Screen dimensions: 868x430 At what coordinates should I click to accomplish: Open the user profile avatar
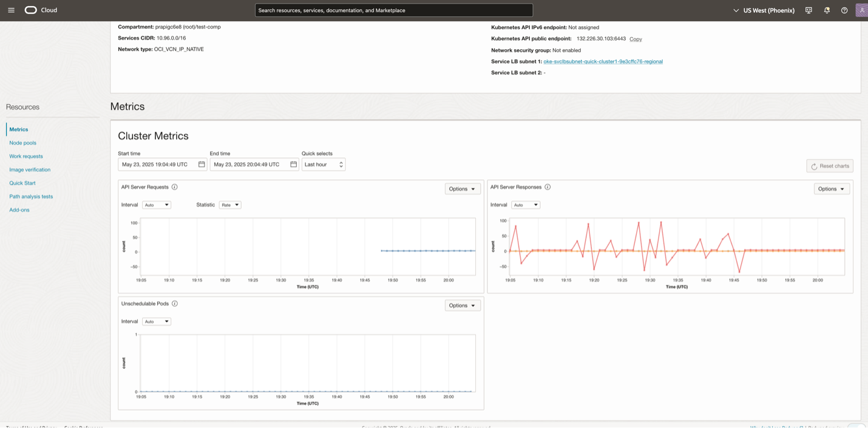(861, 10)
